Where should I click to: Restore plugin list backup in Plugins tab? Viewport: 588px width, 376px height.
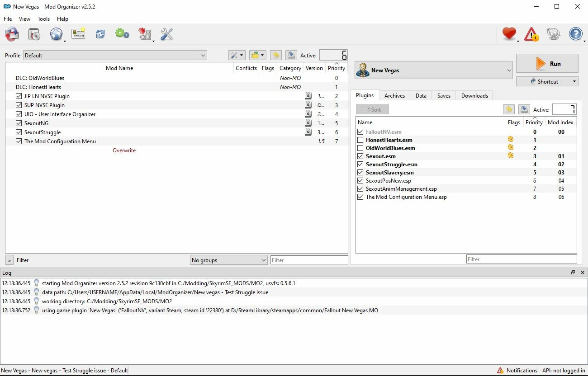tap(509, 109)
